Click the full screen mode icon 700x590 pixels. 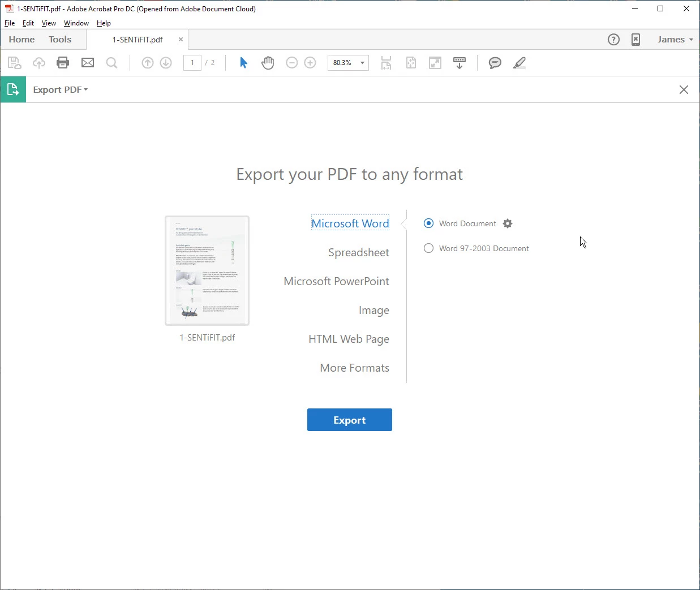[435, 63]
